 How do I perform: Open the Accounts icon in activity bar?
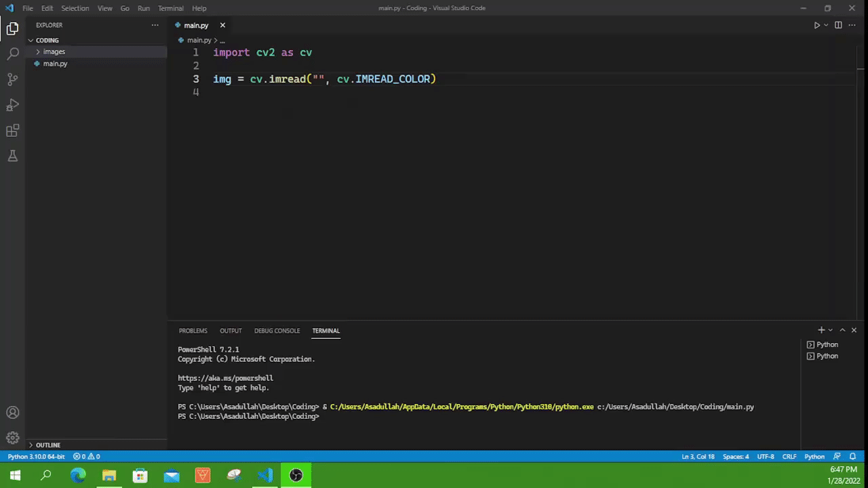[x=12, y=412]
